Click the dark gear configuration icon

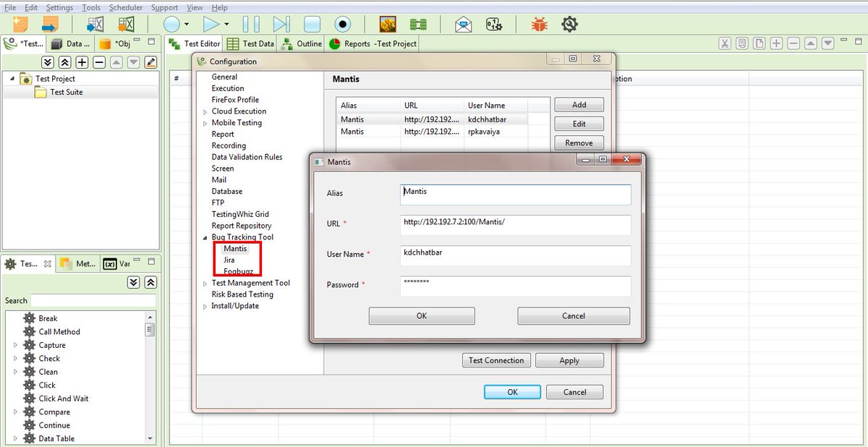[x=569, y=24]
